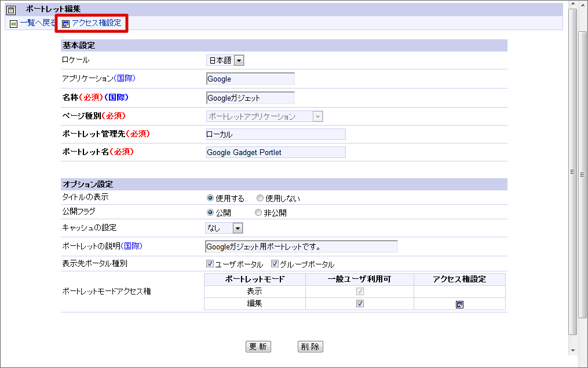This screenshot has height=368, width=588.
Task: Open access settings icon in 編集 row
Action: (x=459, y=305)
